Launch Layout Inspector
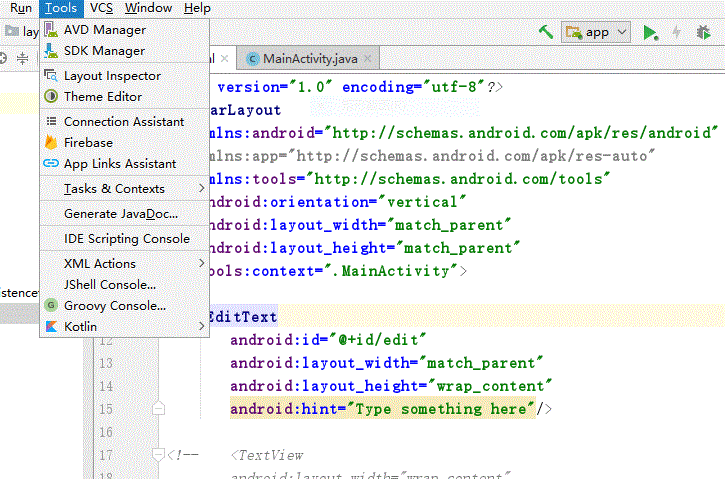 tap(124, 76)
